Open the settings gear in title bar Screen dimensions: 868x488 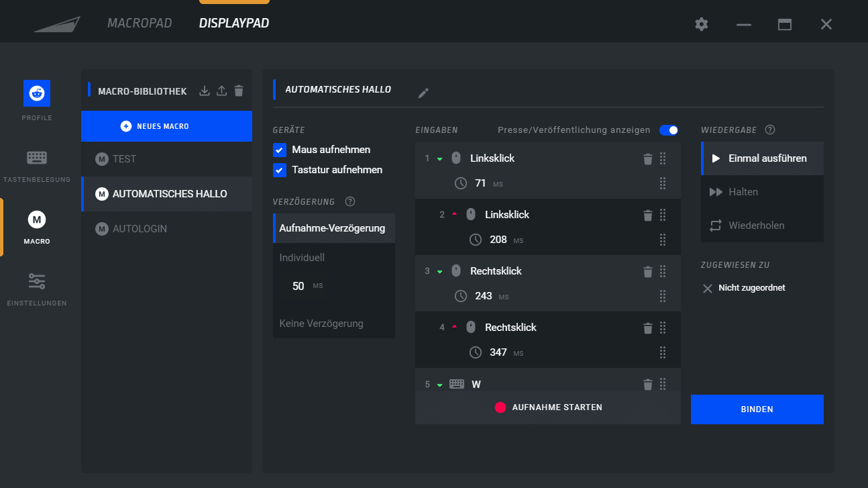coord(702,24)
